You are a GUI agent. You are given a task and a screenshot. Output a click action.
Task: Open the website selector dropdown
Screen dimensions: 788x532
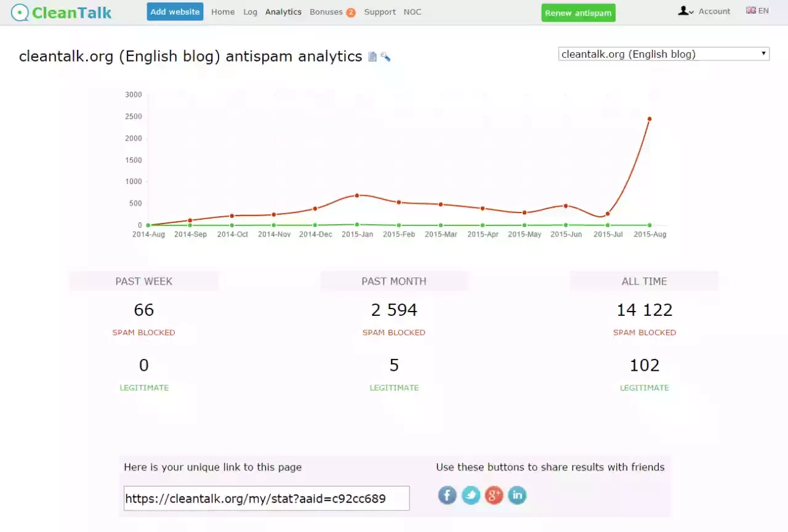664,54
